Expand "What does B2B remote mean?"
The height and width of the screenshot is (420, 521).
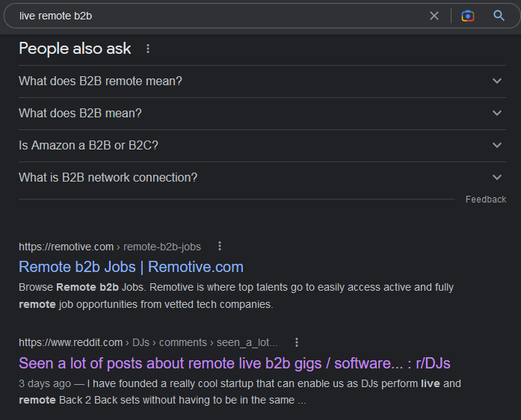point(262,81)
